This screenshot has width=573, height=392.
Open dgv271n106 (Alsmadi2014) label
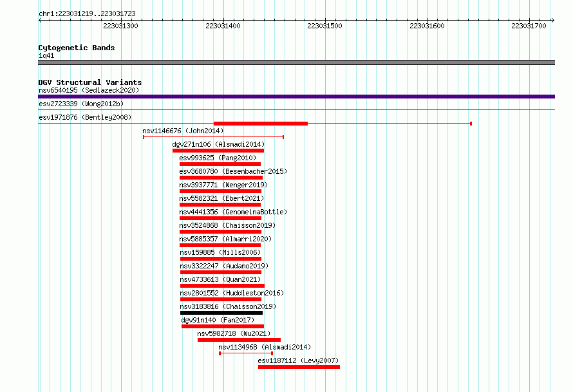coord(218,144)
